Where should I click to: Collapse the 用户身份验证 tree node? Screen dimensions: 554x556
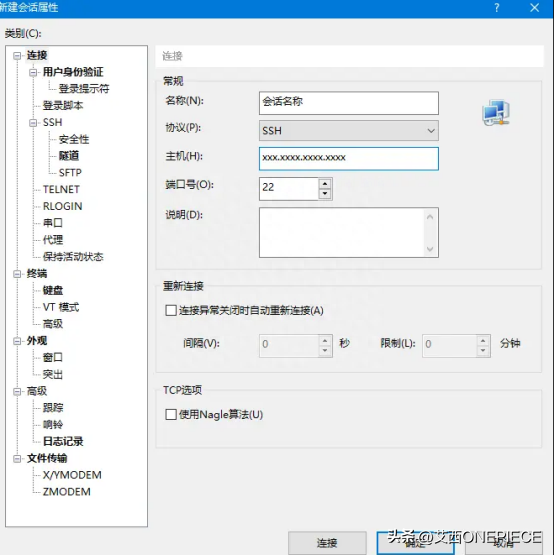click(33, 73)
